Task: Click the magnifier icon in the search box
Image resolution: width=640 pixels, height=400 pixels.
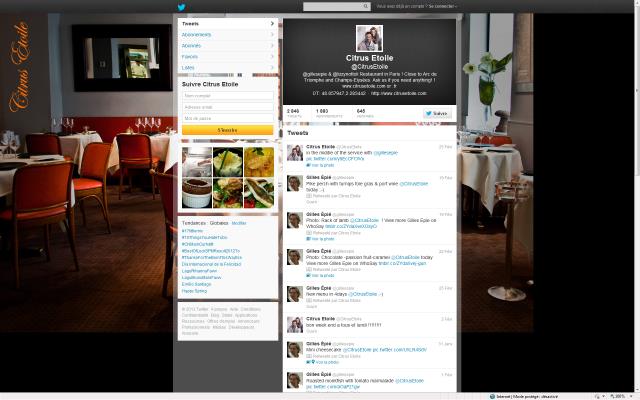Action: click(366, 6)
